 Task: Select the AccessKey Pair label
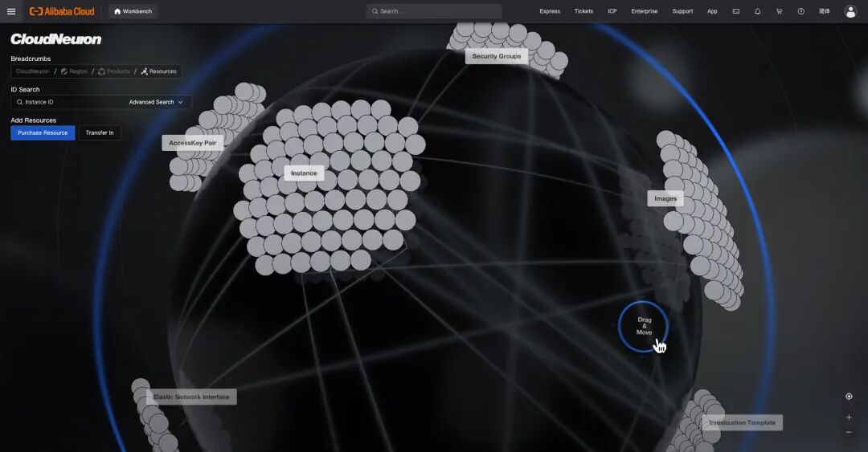[193, 143]
